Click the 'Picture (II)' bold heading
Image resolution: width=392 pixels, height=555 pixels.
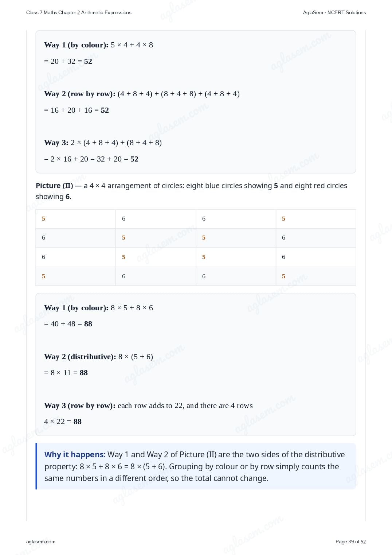tap(54, 186)
